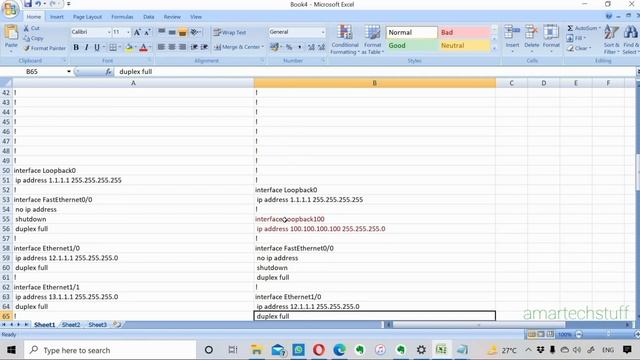Click cell with interface Loopback100
The image size is (640, 360).
tap(374, 219)
